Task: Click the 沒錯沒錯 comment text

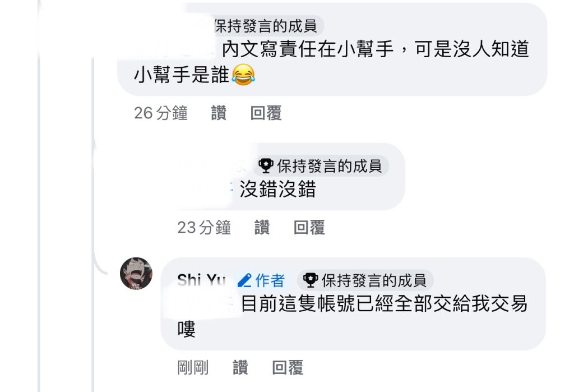Action: pyautogui.click(x=277, y=190)
